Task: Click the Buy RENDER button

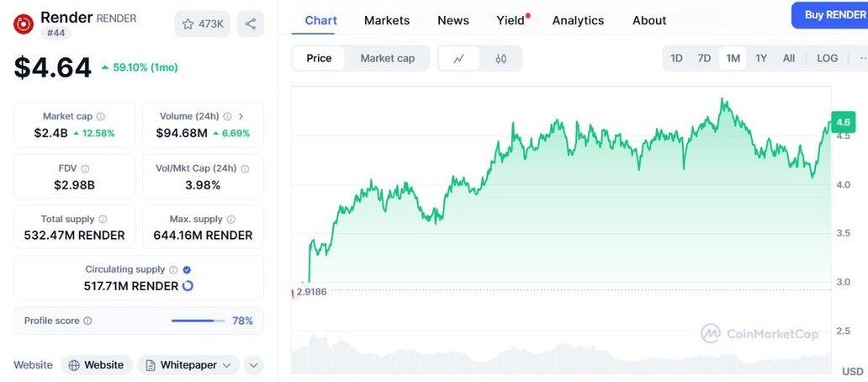Action: click(834, 15)
